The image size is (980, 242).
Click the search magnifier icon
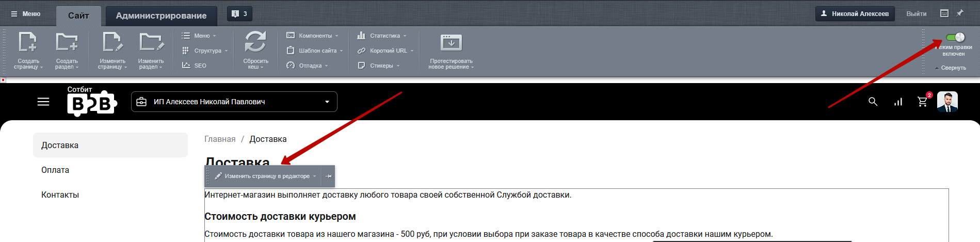[x=873, y=102]
